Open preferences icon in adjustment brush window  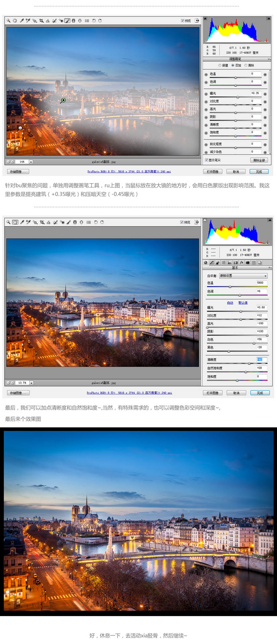coord(87,21)
